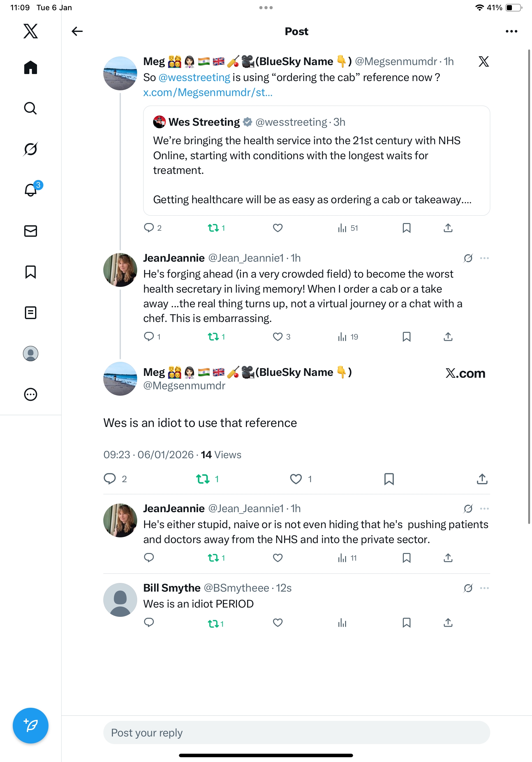Click the Post your reply field
The width and height of the screenshot is (532, 762).
click(x=296, y=732)
